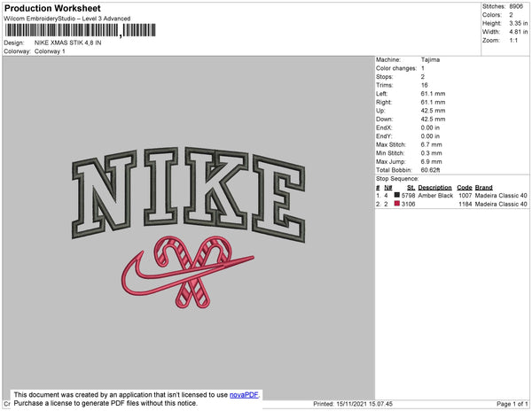Select the Total Bobbin value 60.62ft
Image resolution: width=532 pixels, height=411 pixels.
point(430,170)
